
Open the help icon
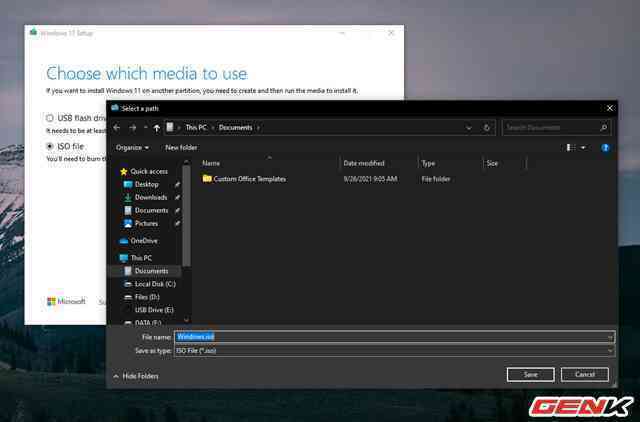[605, 148]
